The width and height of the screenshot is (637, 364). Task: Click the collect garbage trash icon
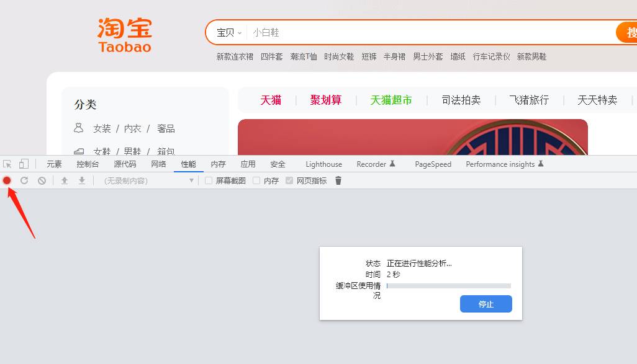[x=338, y=180]
